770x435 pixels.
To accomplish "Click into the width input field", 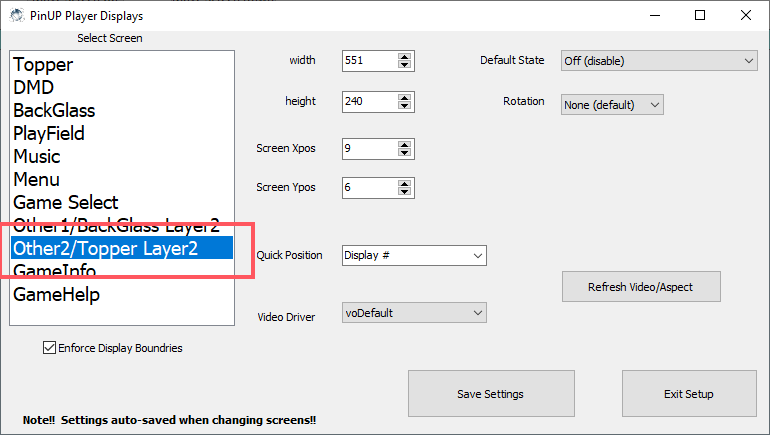I will [x=368, y=61].
